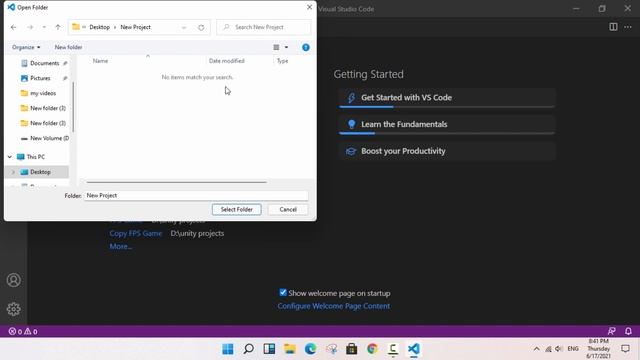The image size is (640, 360).
Task: Expand the address bar history dropdown
Action: (184, 27)
